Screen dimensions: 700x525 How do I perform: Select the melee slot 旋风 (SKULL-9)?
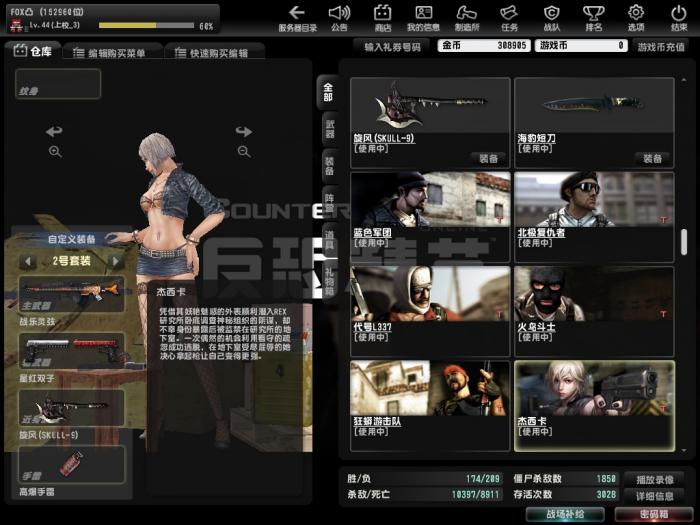[x=71, y=407]
